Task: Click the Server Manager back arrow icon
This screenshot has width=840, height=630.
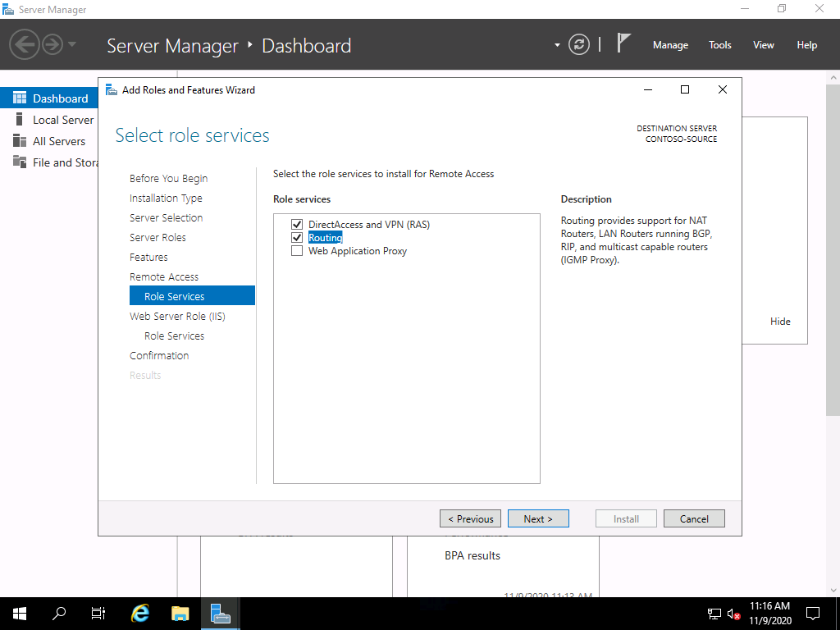Action: pyautogui.click(x=25, y=43)
